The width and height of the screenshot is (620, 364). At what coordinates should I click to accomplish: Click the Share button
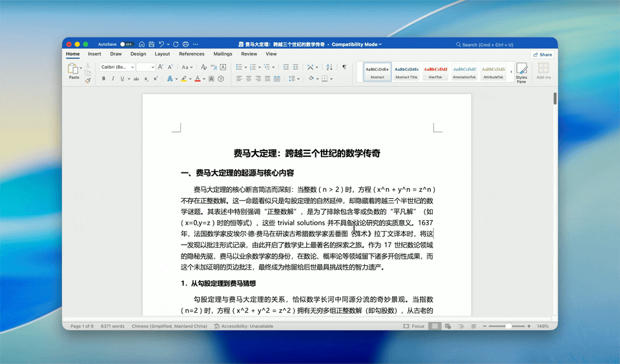pos(542,55)
